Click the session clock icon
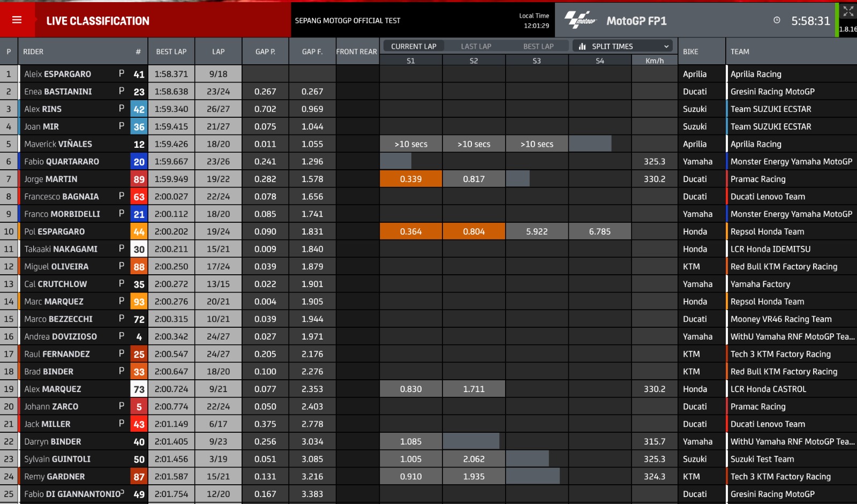The height and width of the screenshot is (504, 857). click(x=777, y=20)
